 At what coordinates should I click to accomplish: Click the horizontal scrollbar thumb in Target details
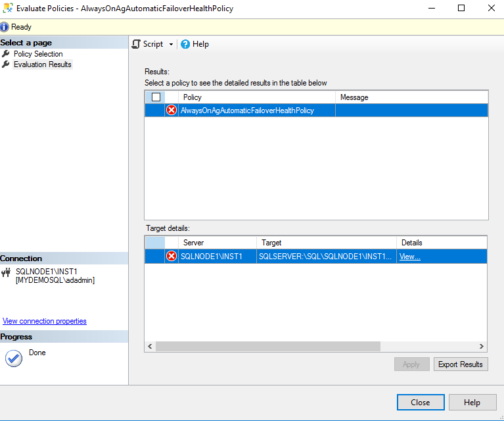(x=268, y=346)
